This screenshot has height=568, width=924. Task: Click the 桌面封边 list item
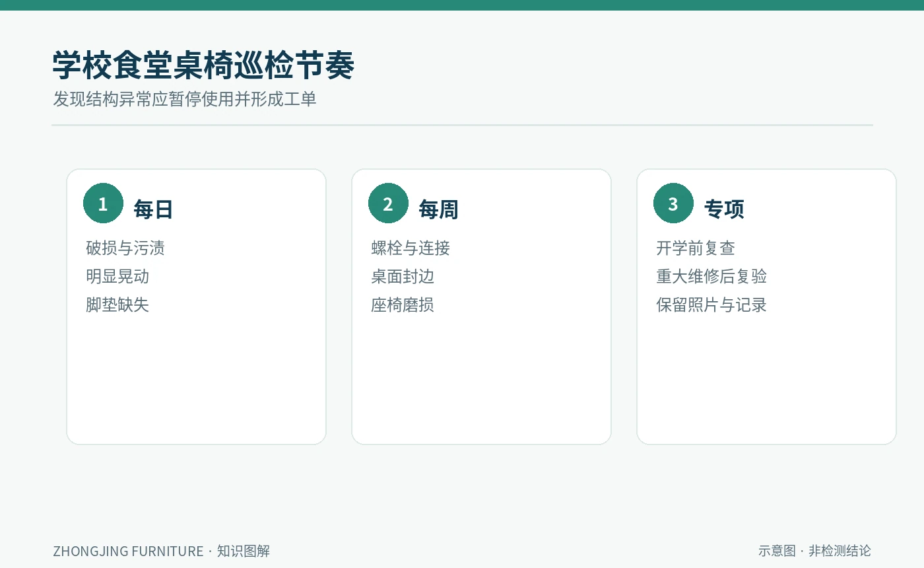pyautogui.click(x=403, y=276)
